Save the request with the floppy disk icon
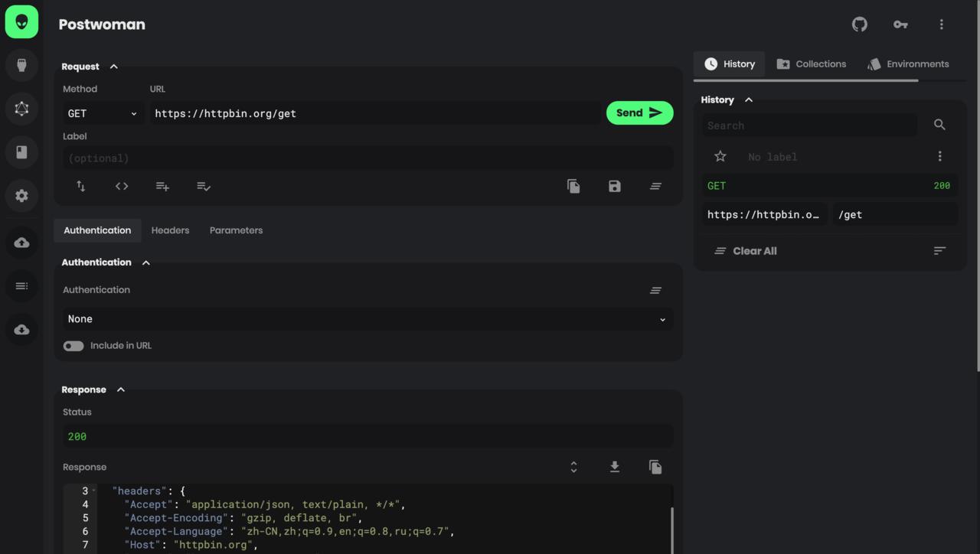This screenshot has height=554, width=980. tap(614, 186)
